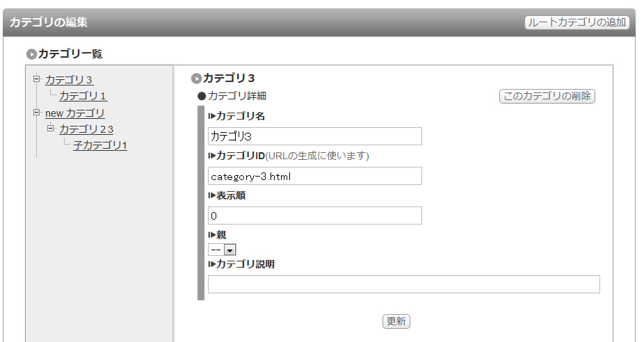Open the 親 parent dropdown
644x342 pixels.
pyautogui.click(x=222, y=250)
